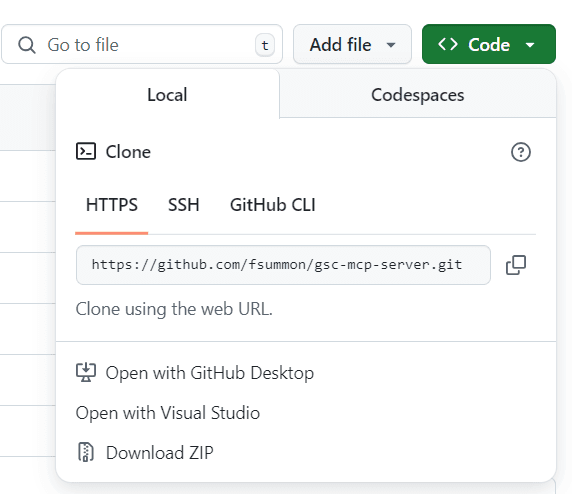Collapse the green Code dropdown

(489, 44)
